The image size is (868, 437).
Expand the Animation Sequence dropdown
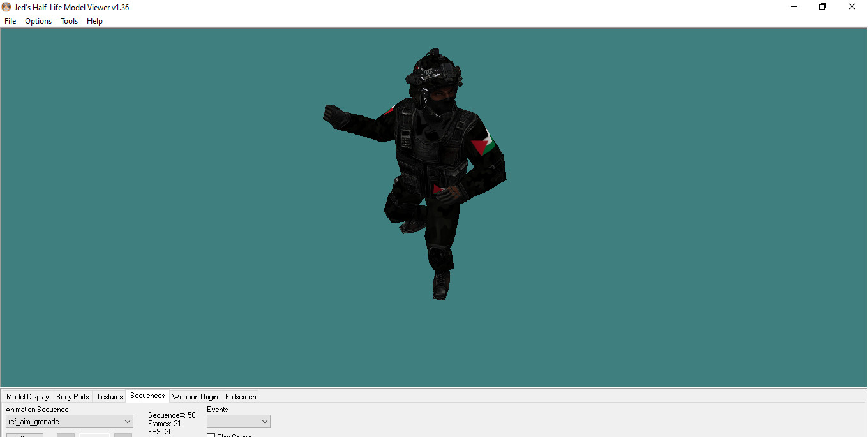coord(126,421)
